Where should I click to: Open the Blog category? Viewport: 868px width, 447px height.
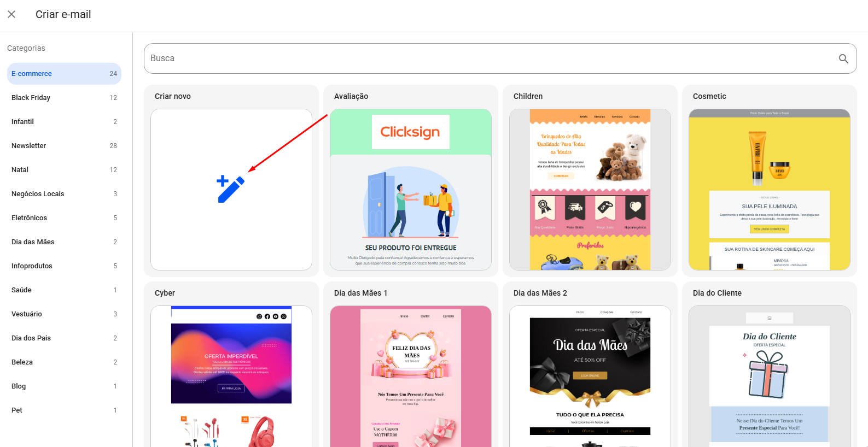pyautogui.click(x=64, y=386)
